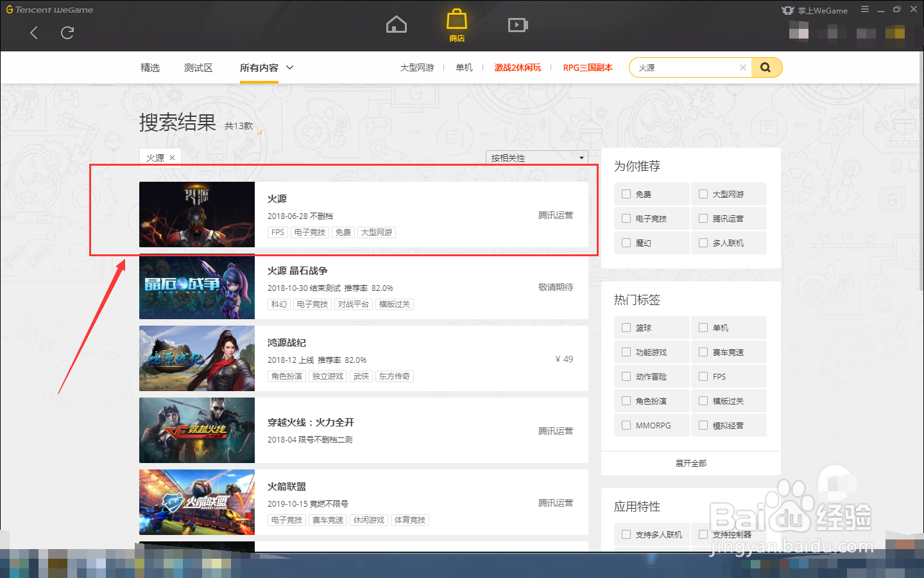Check the FPS tag checkbox in 热门标签
Screen dimensions: 924x578
[703, 376]
